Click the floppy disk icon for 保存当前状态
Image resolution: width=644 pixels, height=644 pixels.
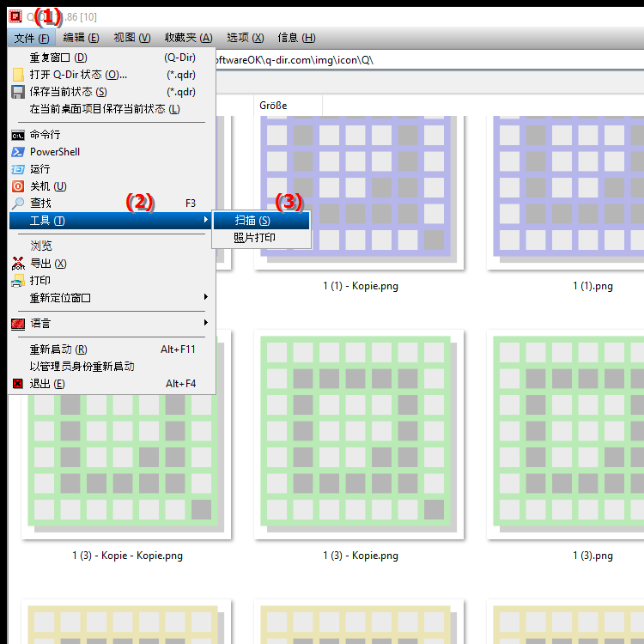coord(18,92)
